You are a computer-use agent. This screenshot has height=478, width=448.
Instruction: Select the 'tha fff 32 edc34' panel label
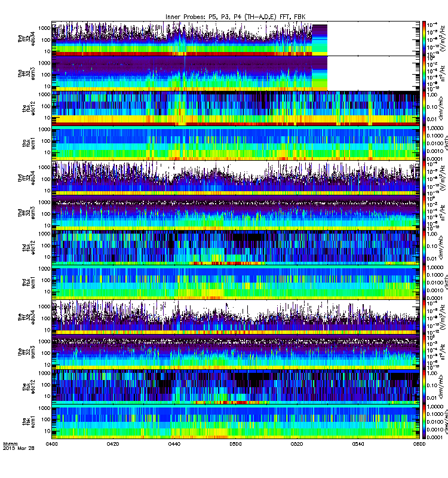26,39
